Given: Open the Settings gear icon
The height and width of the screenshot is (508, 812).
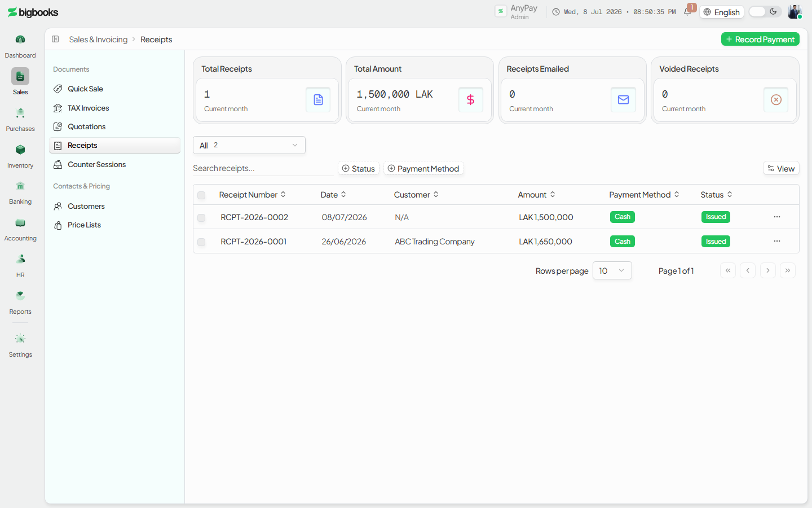Looking at the screenshot, I should coord(20,339).
